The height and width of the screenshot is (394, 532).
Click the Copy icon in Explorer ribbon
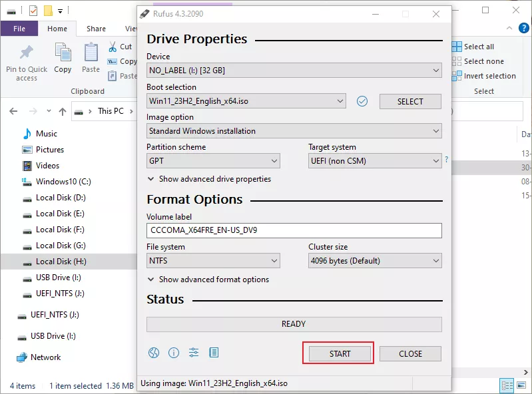pos(63,52)
